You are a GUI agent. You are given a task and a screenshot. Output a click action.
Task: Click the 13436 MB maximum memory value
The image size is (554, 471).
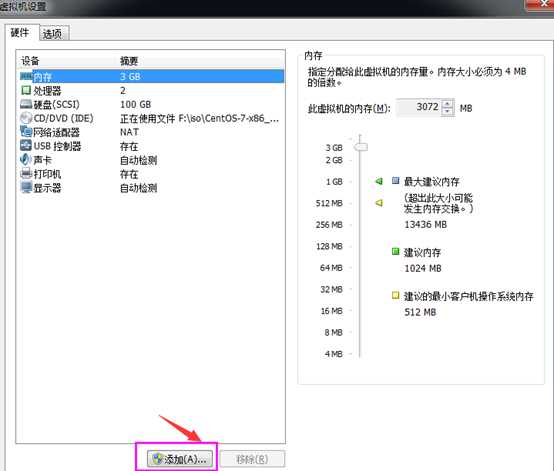point(426,224)
